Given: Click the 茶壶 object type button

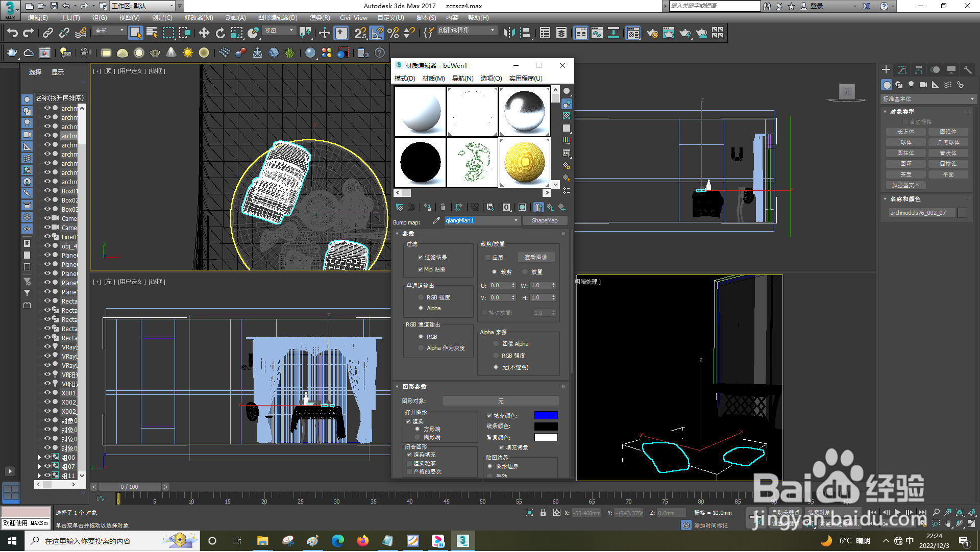Looking at the screenshot, I should click(906, 174).
